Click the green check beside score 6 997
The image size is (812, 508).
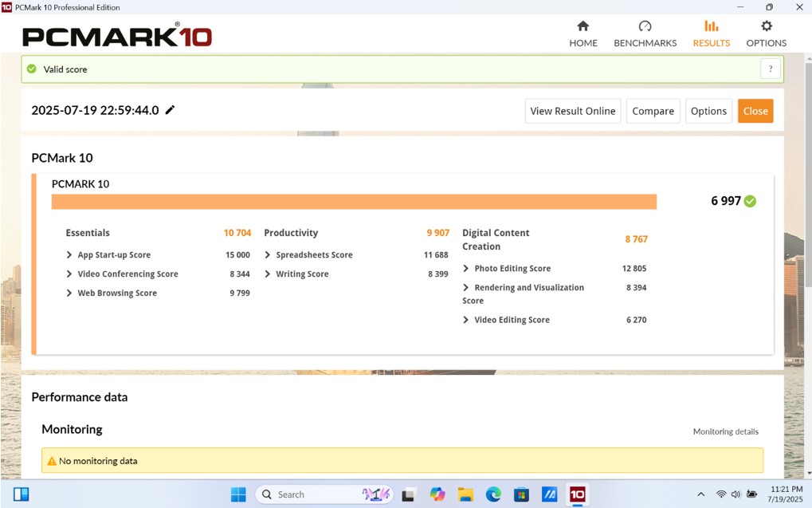(750, 201)
